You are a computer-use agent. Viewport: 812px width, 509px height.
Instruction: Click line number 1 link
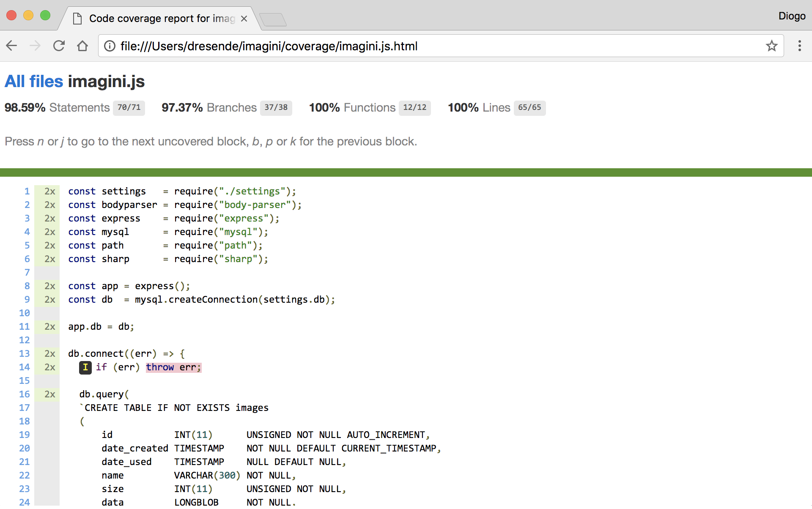tap(27, 192)
